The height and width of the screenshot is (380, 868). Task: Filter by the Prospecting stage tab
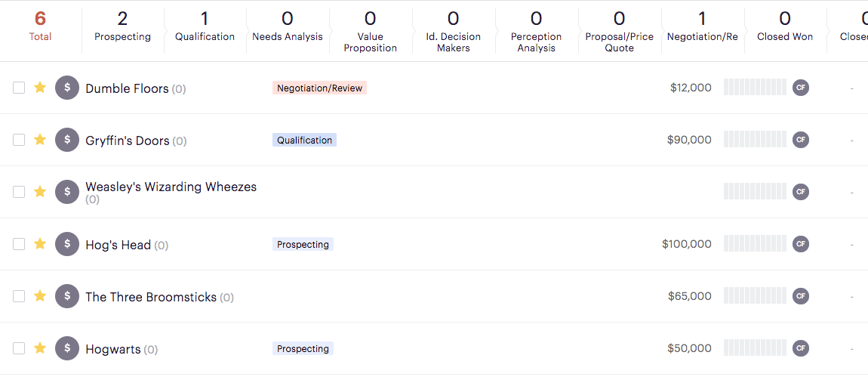click(122, 27)
